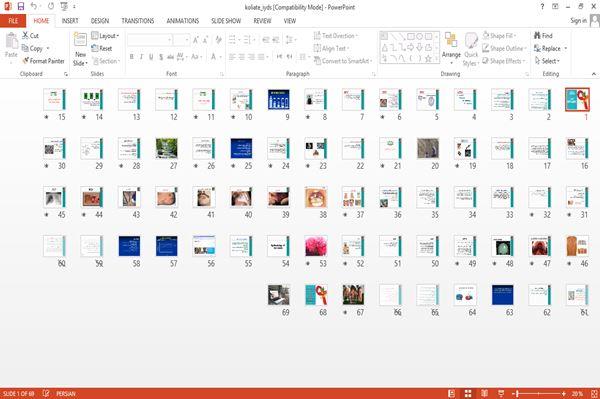Switch to Normal view in status bar
600x399 pixels.
click(452, 393)
